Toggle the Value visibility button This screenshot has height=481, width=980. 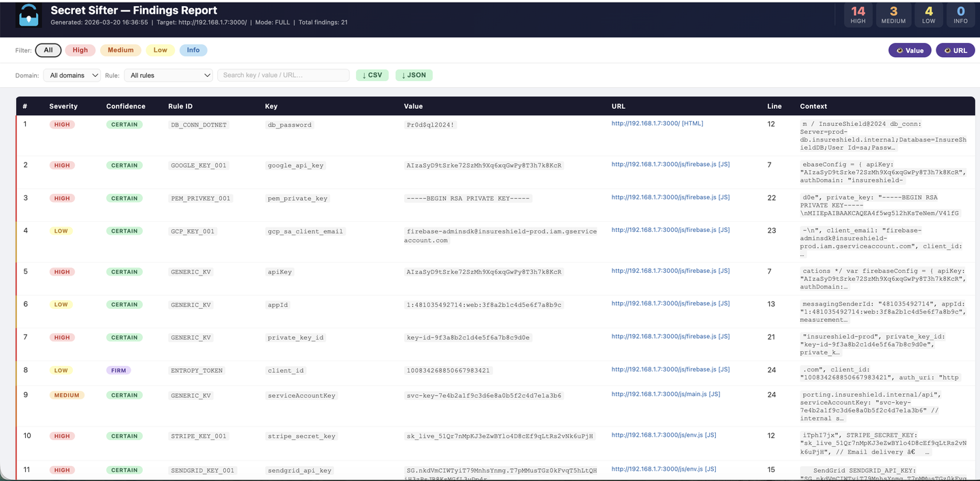coord(910,50)
